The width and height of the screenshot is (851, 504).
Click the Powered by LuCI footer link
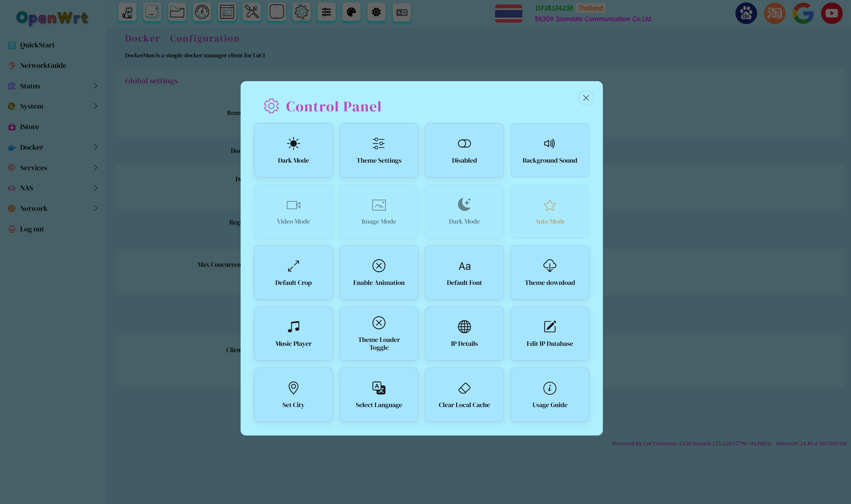(692, 443)
